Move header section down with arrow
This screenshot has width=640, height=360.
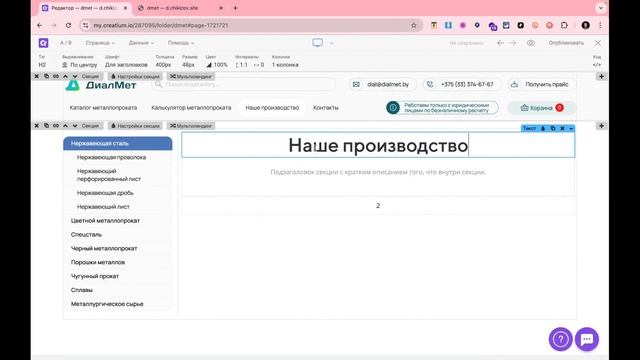pyautogui.click(x=75, y=76)
